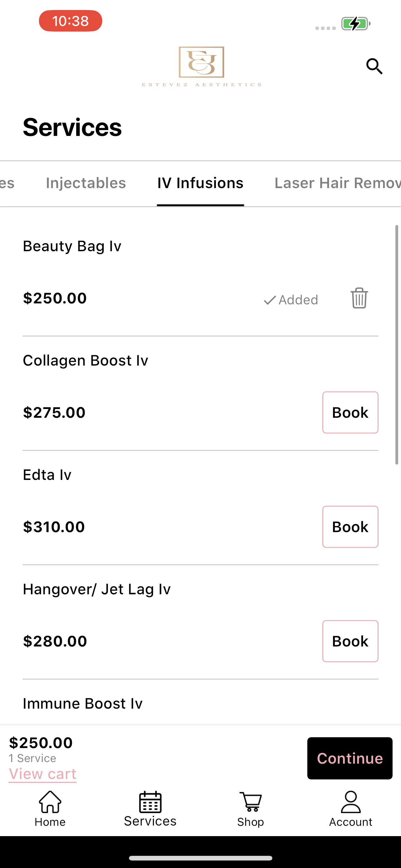401x868 pixels.
Task: Open search with the magnifier icon
Action: coord(374,66)
